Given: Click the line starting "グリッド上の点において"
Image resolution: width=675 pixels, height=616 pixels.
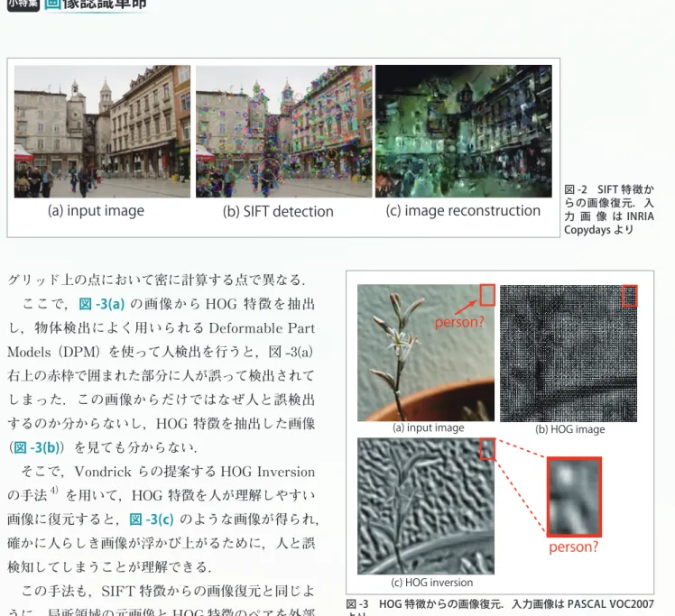Looking at the screenshot, I should 156,280.
